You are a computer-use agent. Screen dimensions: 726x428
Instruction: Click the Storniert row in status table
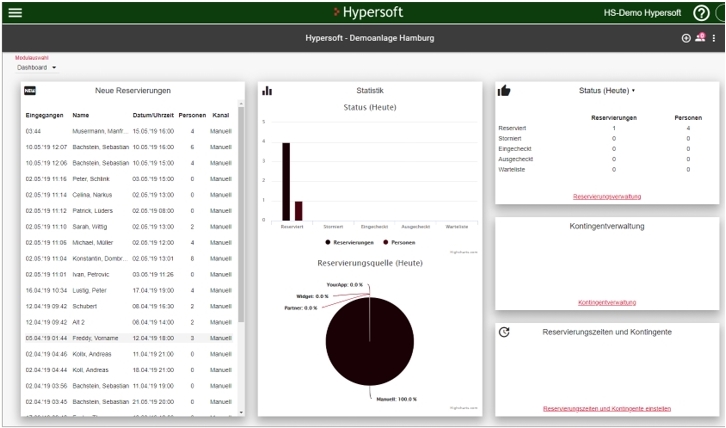pyautogui.click(x=607, y=138)
